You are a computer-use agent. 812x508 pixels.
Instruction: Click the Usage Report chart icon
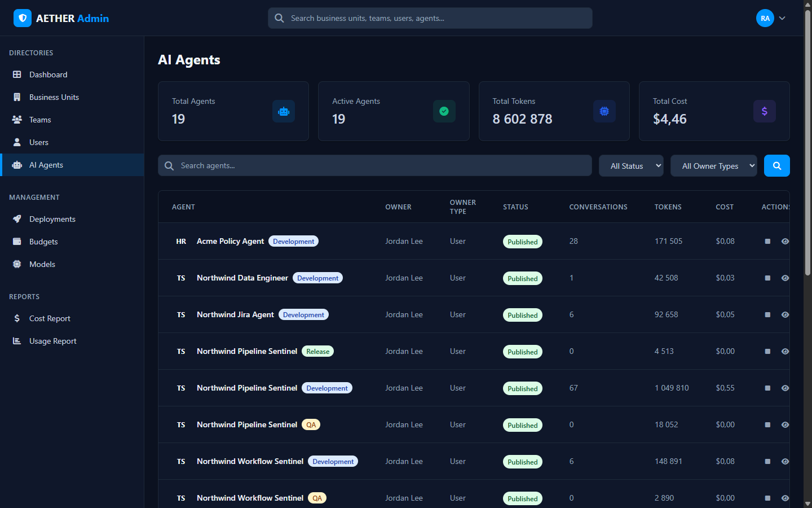(17, 341)
